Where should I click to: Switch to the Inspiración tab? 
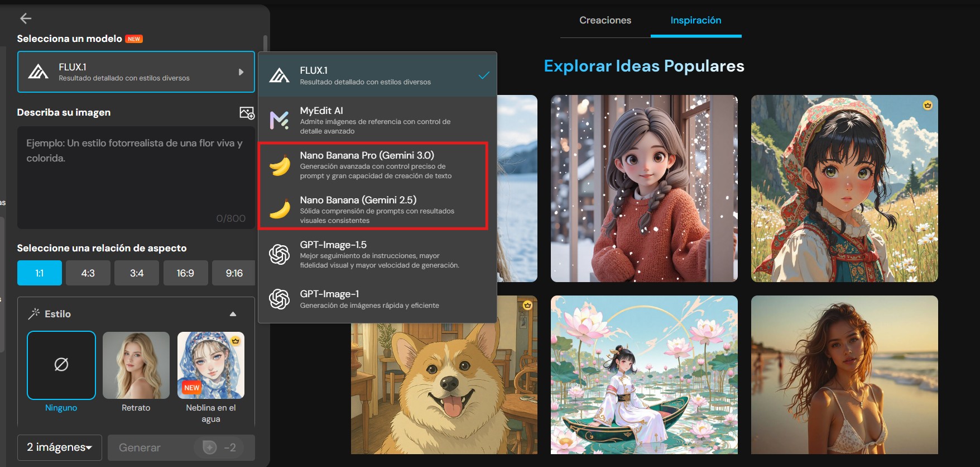696,20
